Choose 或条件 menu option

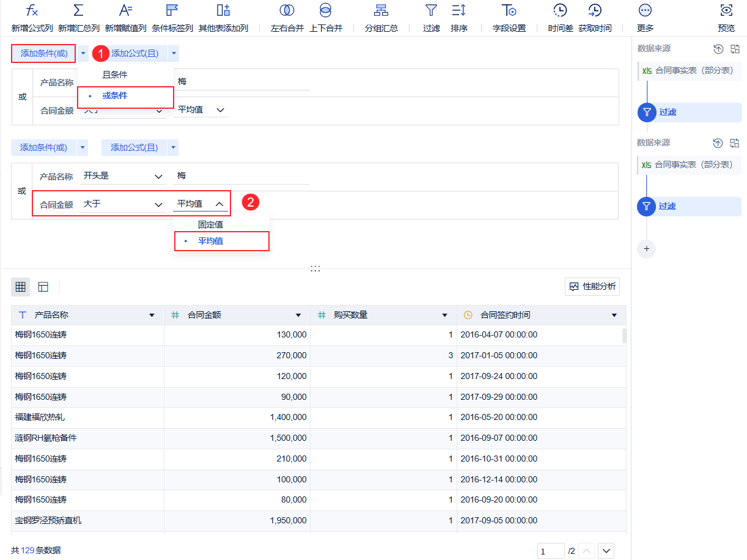pyautogui.click(x=125, y=97)
